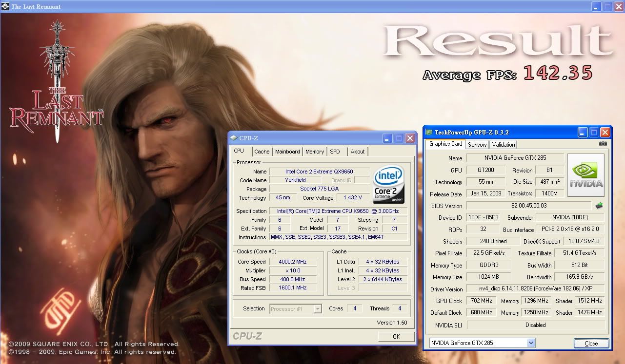This screenshot has width=625, height=364.
Task: Click the Package field Socket 775 LGA
Action: [320, 189]
